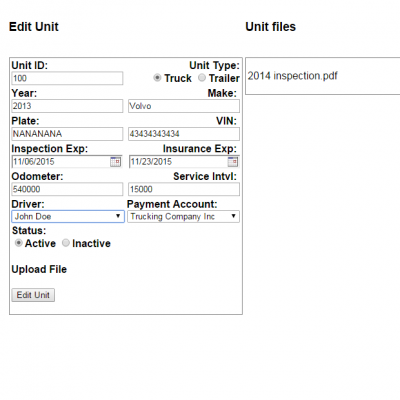The width and height of the screenshot is (400, 400).
Task: Select the Trailer unit type
Action: pos(202,78)
